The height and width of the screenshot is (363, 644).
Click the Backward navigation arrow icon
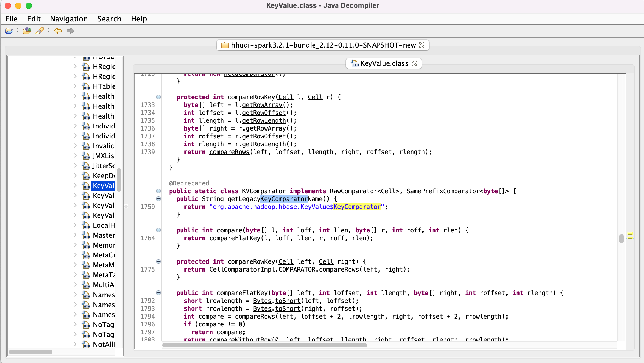[x=58, y=31]
